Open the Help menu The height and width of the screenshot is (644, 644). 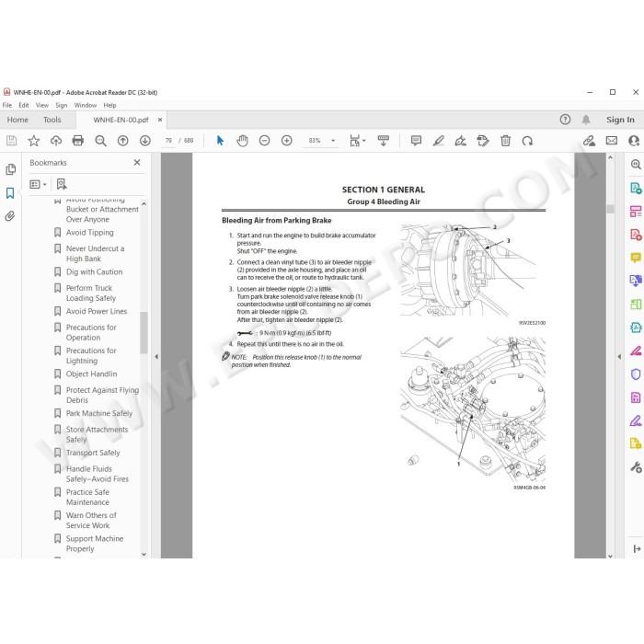109,105
